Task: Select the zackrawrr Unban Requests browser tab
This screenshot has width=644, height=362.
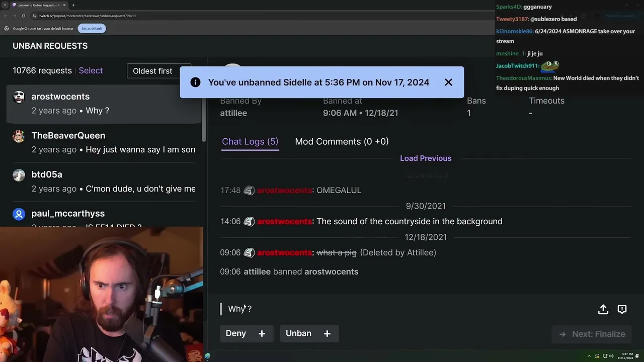Action: (39, 5)
